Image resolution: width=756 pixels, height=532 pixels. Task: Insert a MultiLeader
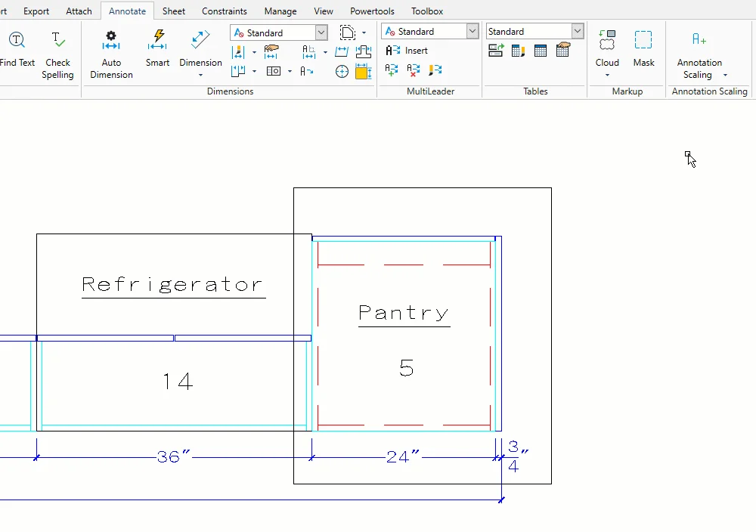(x=407, y=51)
